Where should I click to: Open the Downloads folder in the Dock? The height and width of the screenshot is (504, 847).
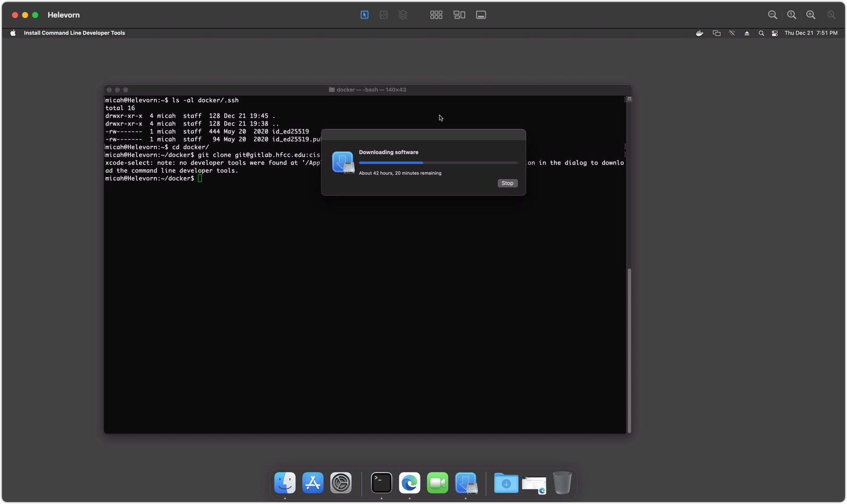point(506,483)
